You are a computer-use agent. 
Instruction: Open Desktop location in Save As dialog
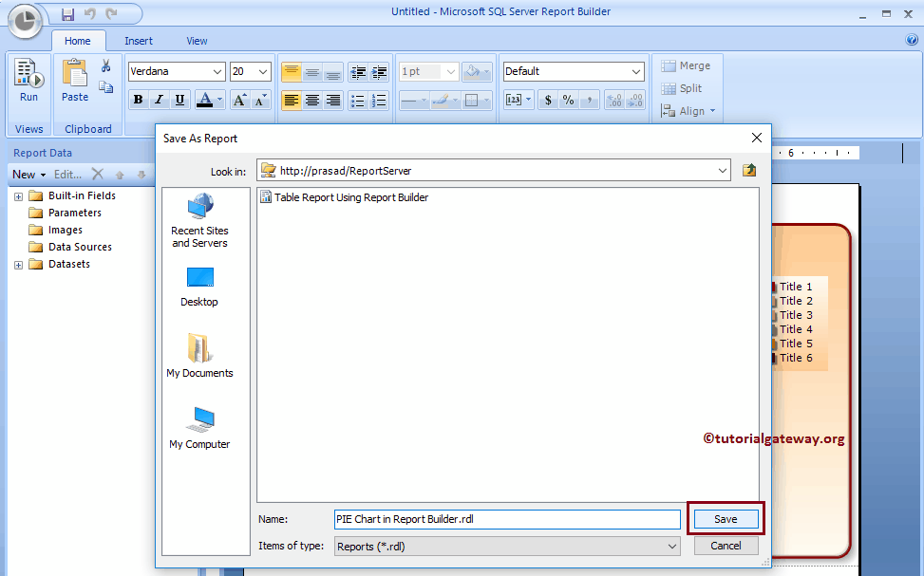point(199,287)
